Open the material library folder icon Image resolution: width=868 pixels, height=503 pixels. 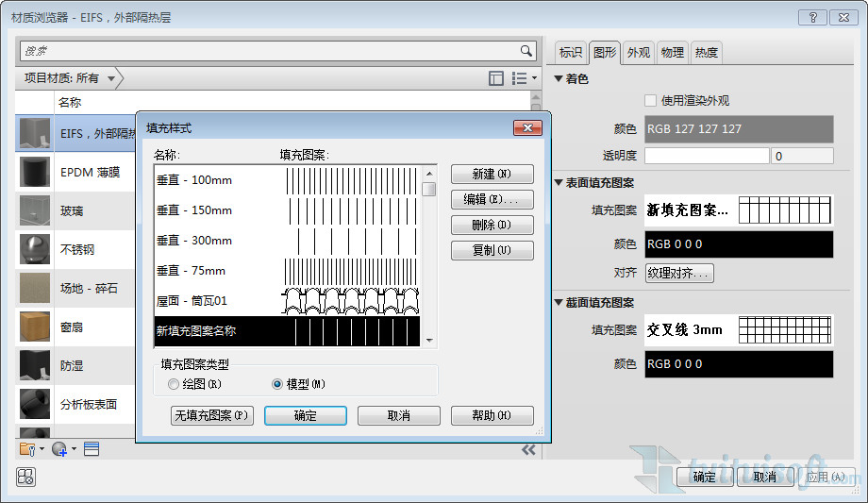click(31, 448)
